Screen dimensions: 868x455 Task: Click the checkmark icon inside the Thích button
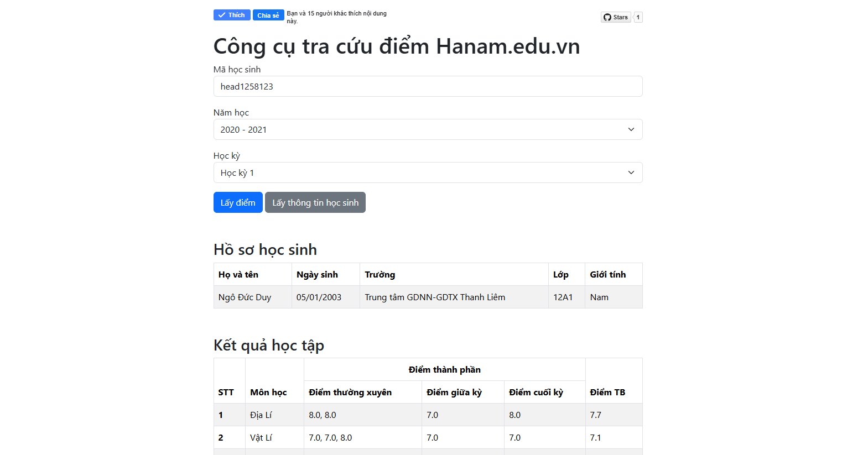(222, 15)
